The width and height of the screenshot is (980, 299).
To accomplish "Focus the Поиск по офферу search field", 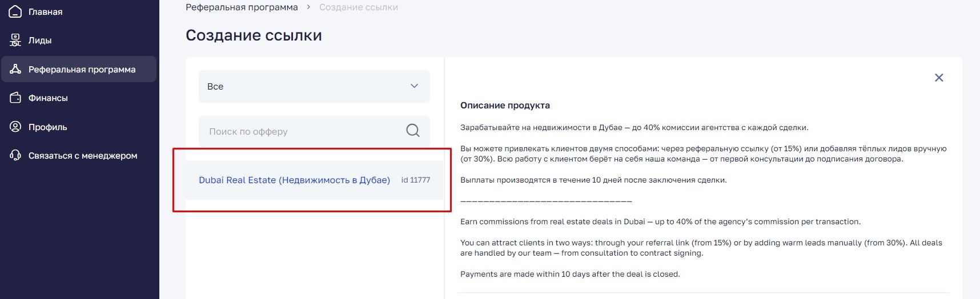I will click(303, 131).
